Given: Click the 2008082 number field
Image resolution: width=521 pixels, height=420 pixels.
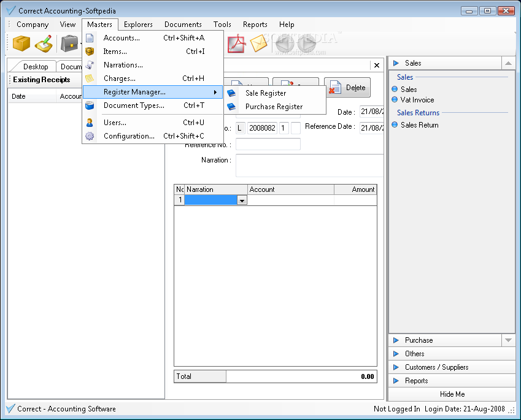Looking at the screenshot, I should (x=262, y=128).
